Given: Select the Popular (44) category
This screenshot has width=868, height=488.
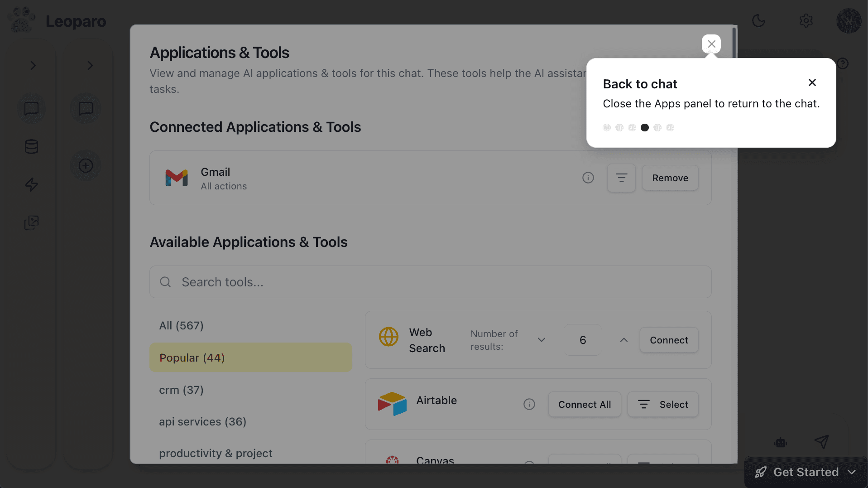Looking at the screenshot, I should 250,358.
